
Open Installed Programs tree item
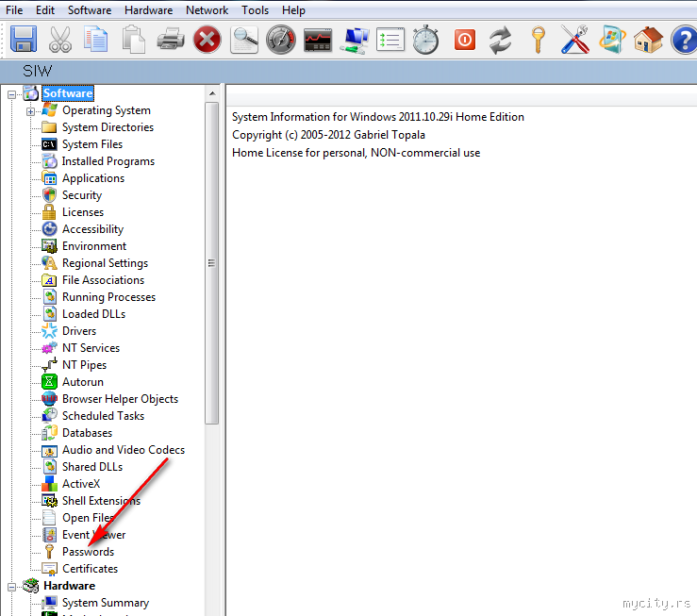(108, 161)
